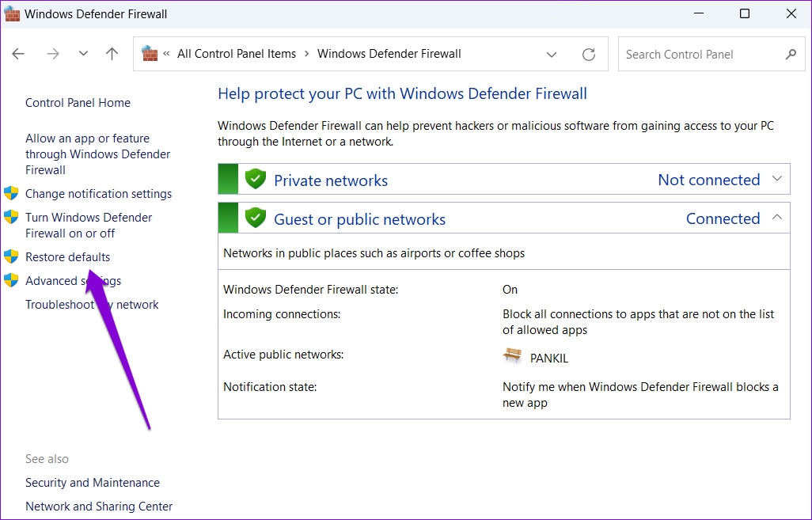Select All Control Panel Items breadcrumb
The height and width of the screenshot is (520, 812).
tap(237, 54)
